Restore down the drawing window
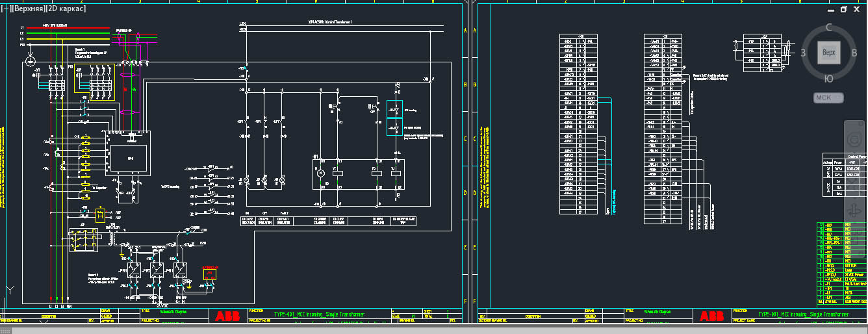This screenshot has height=334, width=868. 844,9
